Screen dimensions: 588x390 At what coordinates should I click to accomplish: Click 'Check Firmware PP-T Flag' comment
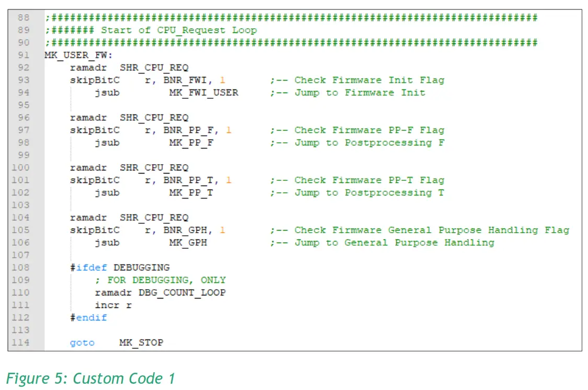pos(370,180)
